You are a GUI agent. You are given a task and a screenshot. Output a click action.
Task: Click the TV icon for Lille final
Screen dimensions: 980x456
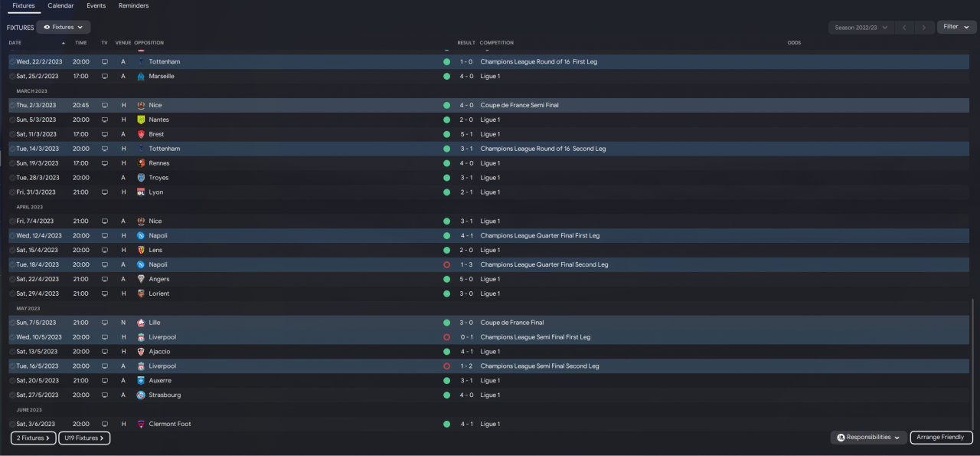point(105,323)
